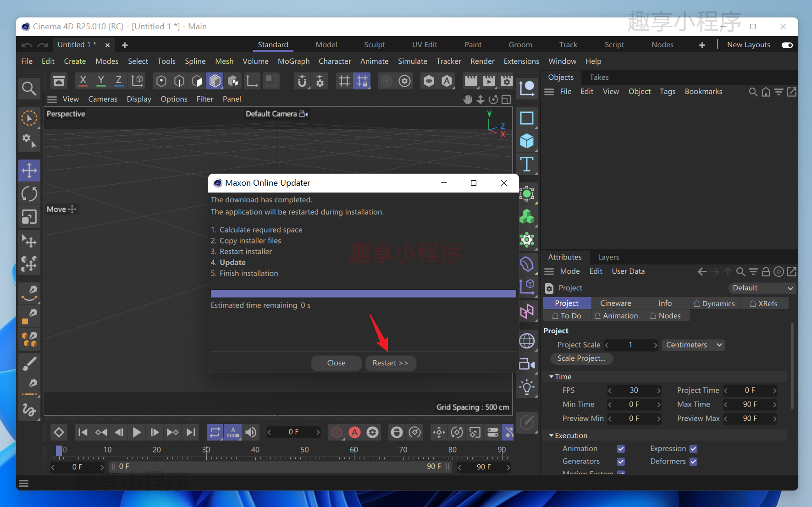This screenshot has height=507, width=812.
Task: Select the Cineware project tab
Action: click(615, 303)
